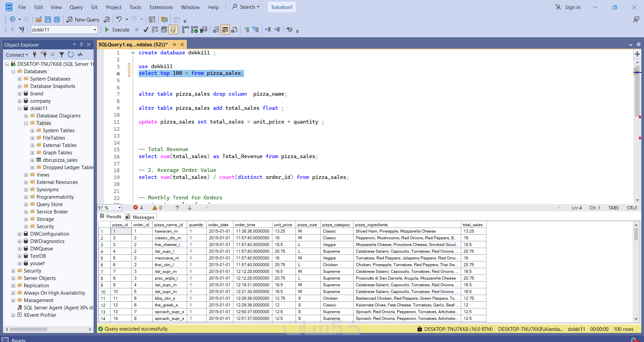Collapse the dokki11 database node
The image size is (644, 342).
click(20, 108)
